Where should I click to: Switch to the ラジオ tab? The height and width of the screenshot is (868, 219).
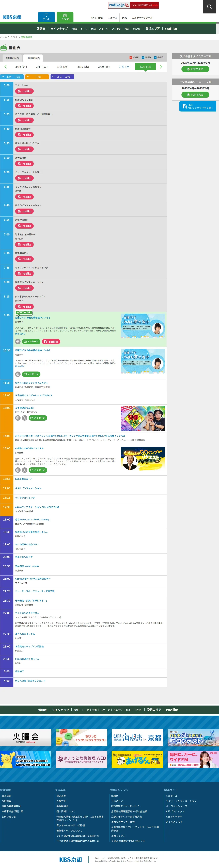point(65,17)
